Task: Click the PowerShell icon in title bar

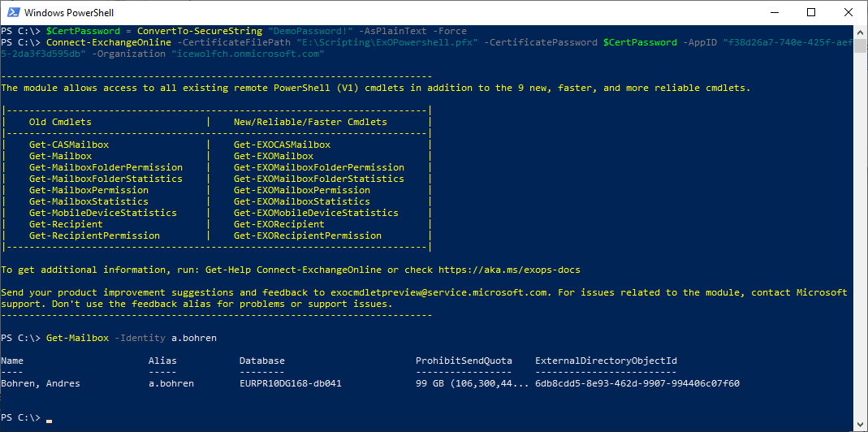Action: 13,12
